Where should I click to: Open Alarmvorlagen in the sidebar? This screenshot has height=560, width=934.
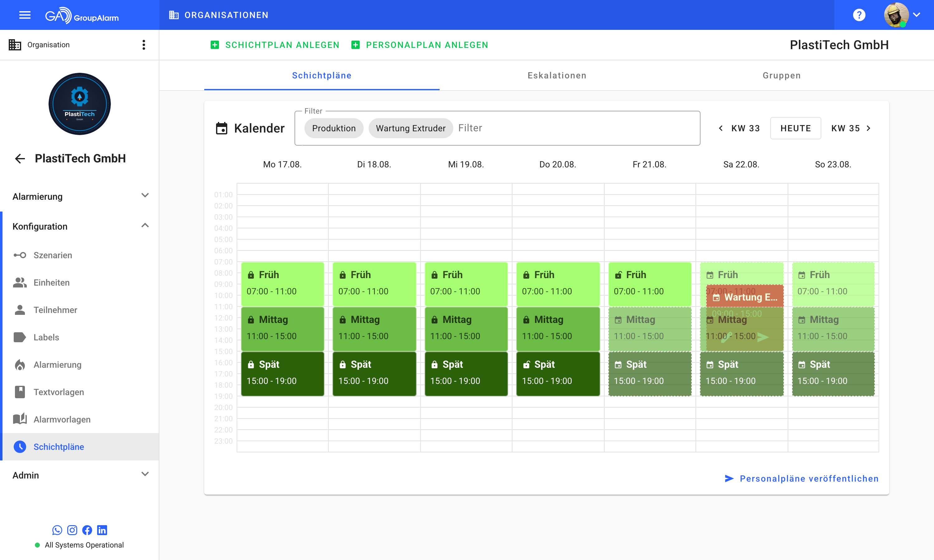[x=81, y=419]
